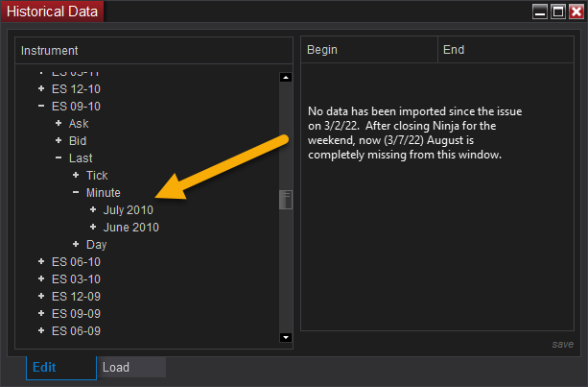Expand the Bid data type node

click(x=59, y=140)
